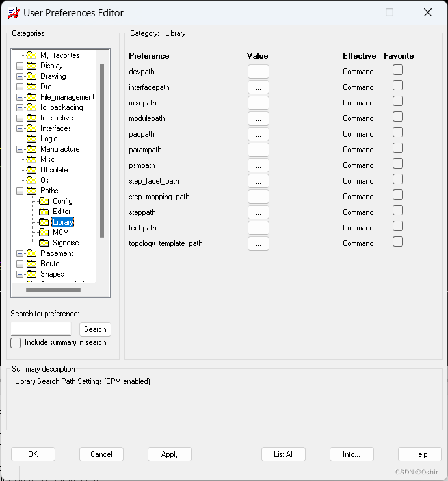The height and width of the screenshot is (481, 448).
Task: Click the My_favorites folder icon
Action: pyautogui.click(x=31, y=55)
